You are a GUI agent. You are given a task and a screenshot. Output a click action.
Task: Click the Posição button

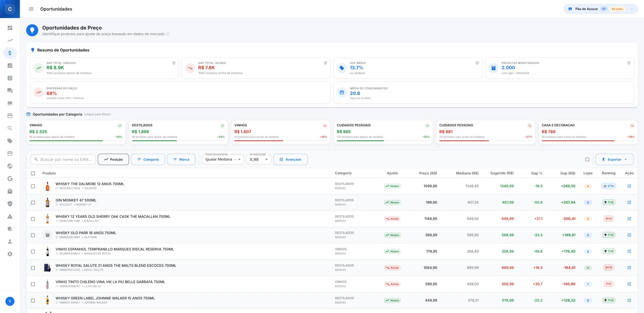click(x=113, y=160)
